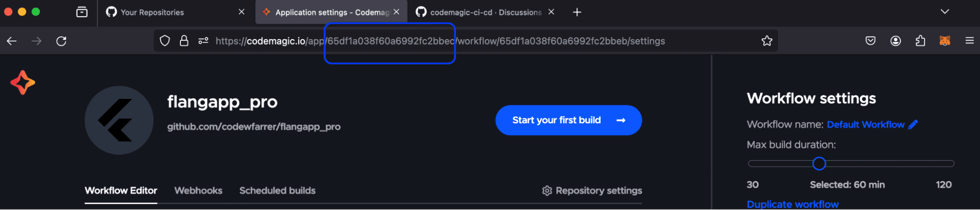Image resolution: width=980 pixels, height=210 pixels.
Task: Open Repository settings
Action: (x=592, y=190)
